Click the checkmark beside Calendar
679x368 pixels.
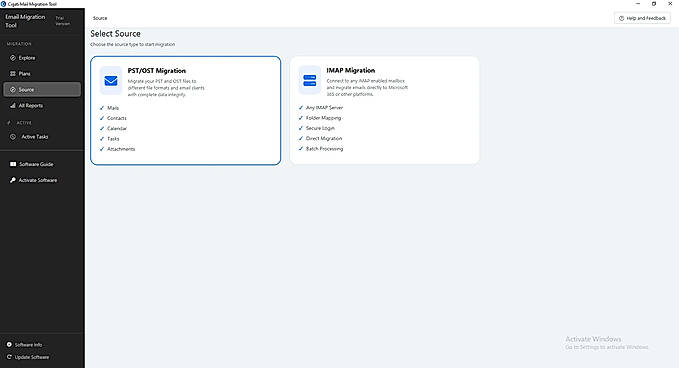tap(102, 129)
